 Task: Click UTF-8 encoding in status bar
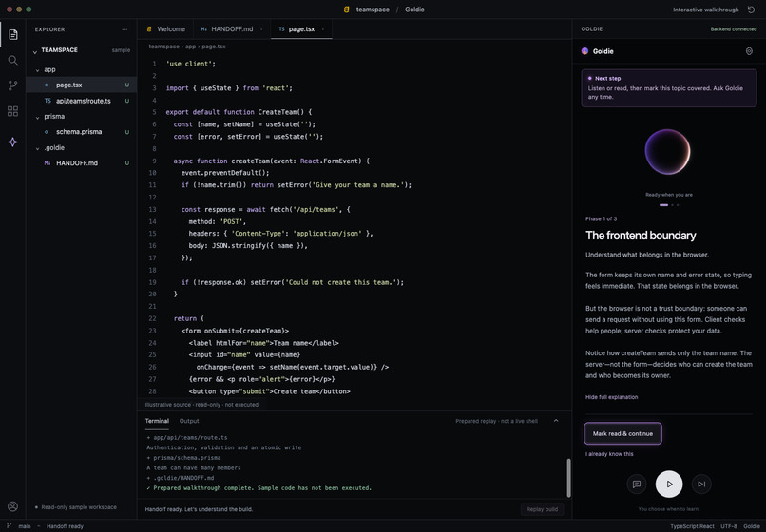tap(728, 526)
